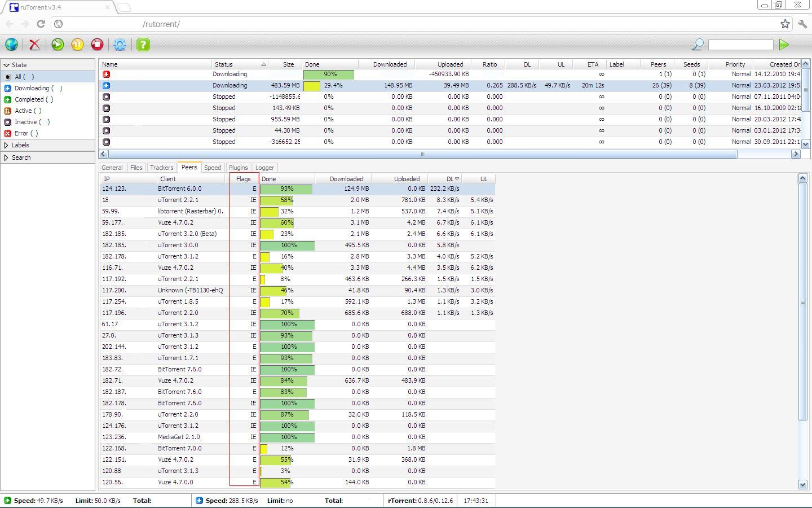Click 'Limit: 50.0 KB/s' in status bar
The image size is (812, 508).
98,501
